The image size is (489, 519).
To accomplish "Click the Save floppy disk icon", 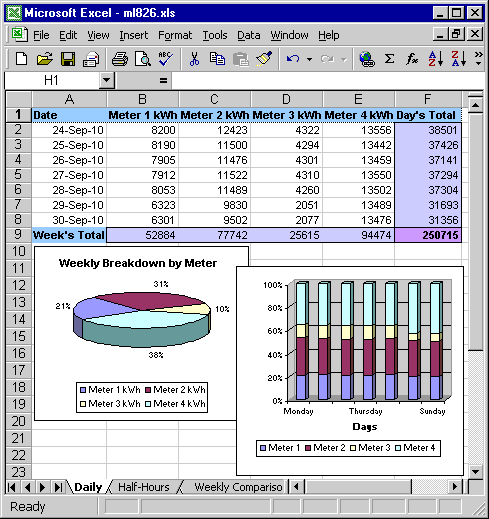I will click(x=68, y=59).
